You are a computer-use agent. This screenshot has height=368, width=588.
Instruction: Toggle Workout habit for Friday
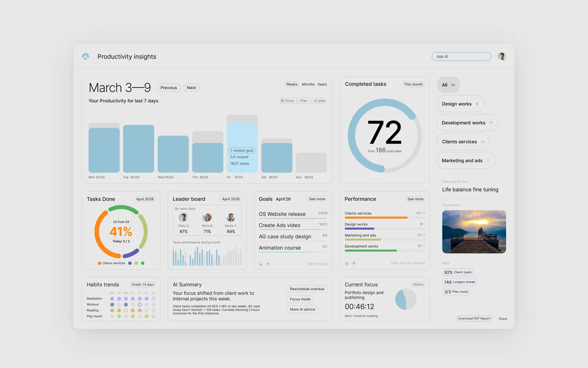coord(140,305)
